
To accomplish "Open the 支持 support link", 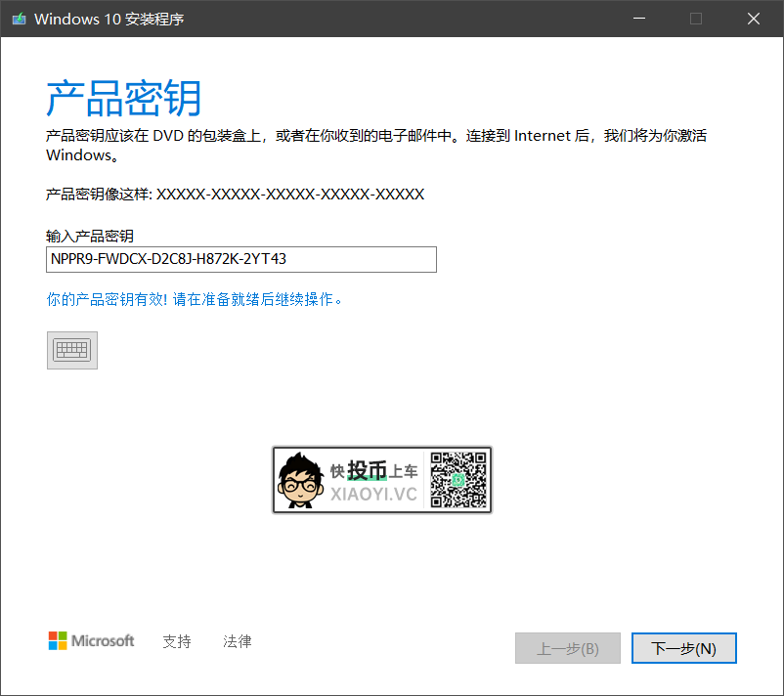I will [x=177, y=641].
